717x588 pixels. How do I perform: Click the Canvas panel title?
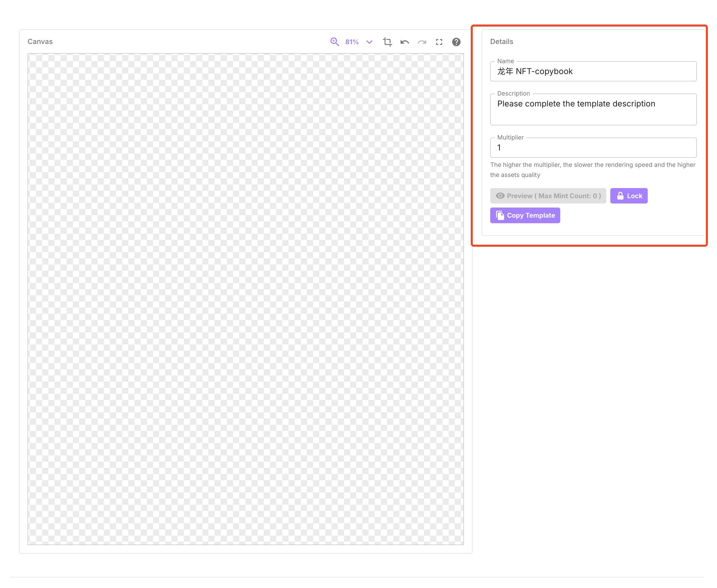pos(40,42)
